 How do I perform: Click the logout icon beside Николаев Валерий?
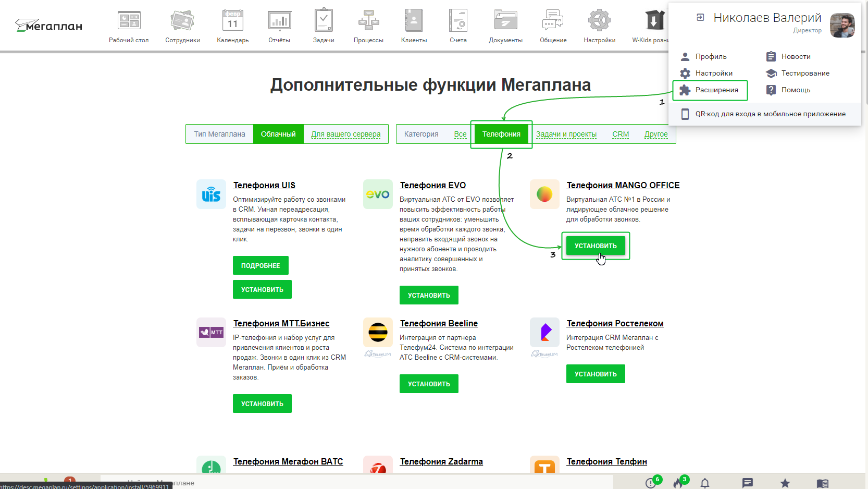click(700, 17)
